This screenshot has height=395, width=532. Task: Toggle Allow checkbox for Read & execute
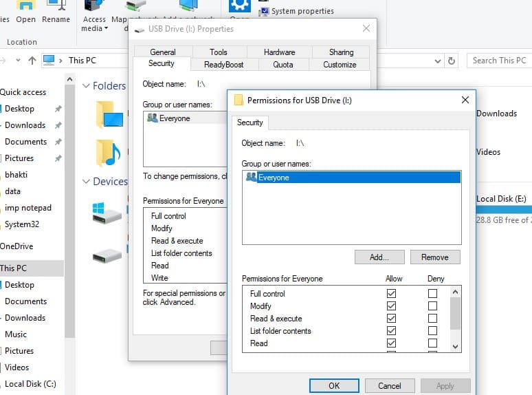(x=391, y=318)
